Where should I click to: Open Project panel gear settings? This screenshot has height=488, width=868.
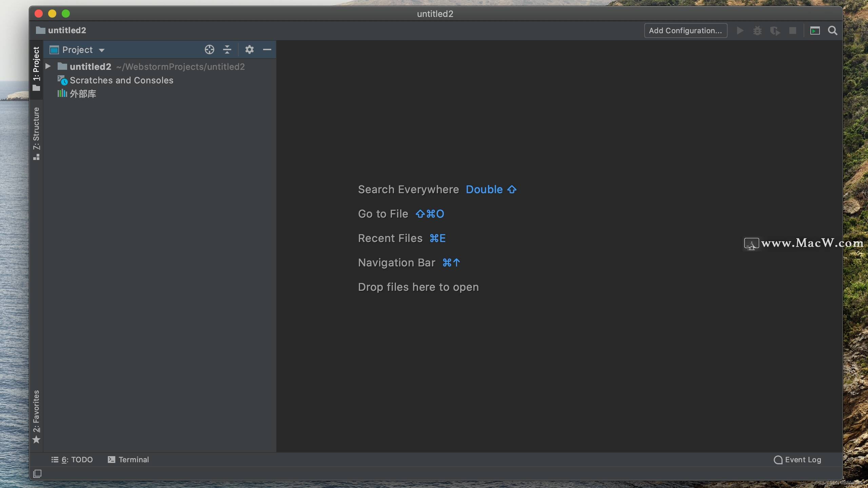tap(249, 50)
